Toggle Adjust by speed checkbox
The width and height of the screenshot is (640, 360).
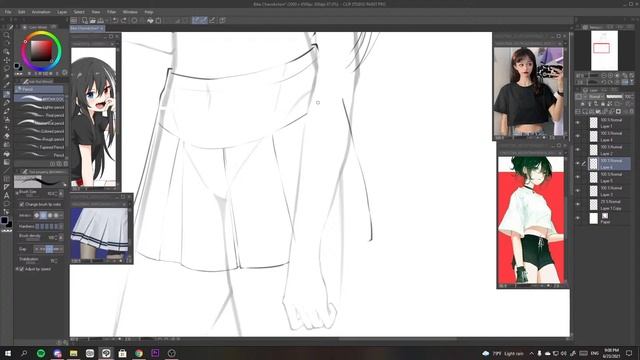click(22, 269)
